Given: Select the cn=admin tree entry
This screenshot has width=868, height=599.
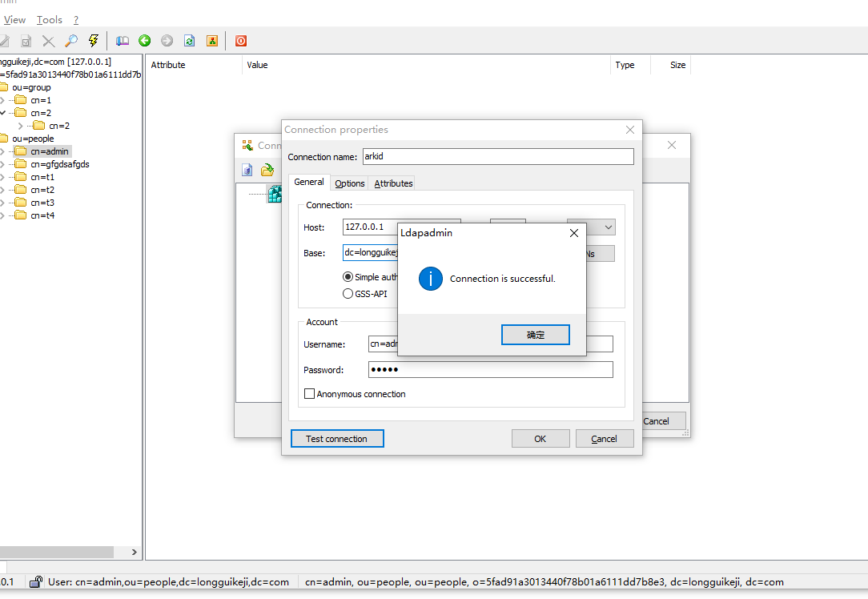Looking at the screenshot, I should tap(50, 151).
